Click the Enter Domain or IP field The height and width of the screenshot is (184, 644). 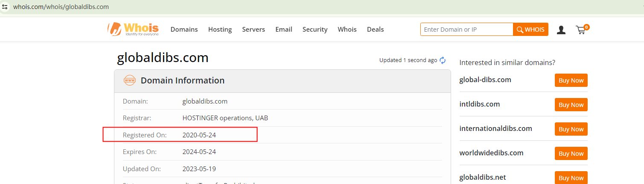pyautogui.click(x=466, y=30)
